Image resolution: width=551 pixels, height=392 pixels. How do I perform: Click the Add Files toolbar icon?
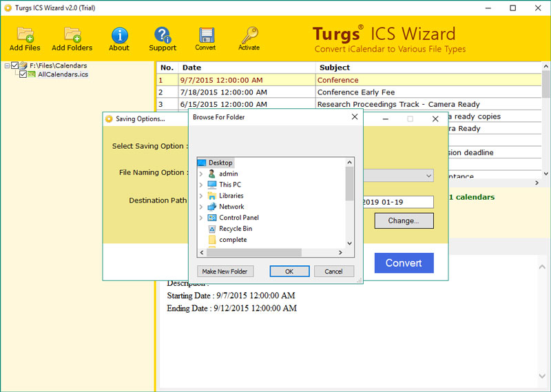point(25,35)
